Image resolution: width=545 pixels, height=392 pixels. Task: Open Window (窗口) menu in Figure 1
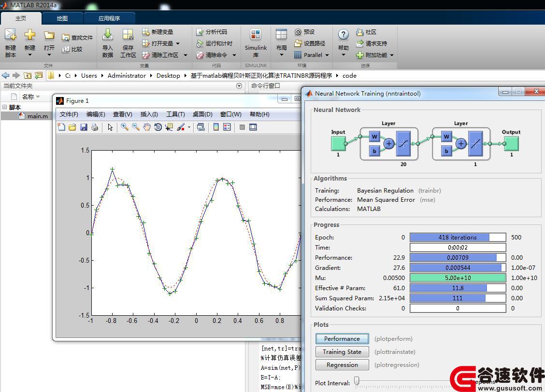(x=231, y=114)
